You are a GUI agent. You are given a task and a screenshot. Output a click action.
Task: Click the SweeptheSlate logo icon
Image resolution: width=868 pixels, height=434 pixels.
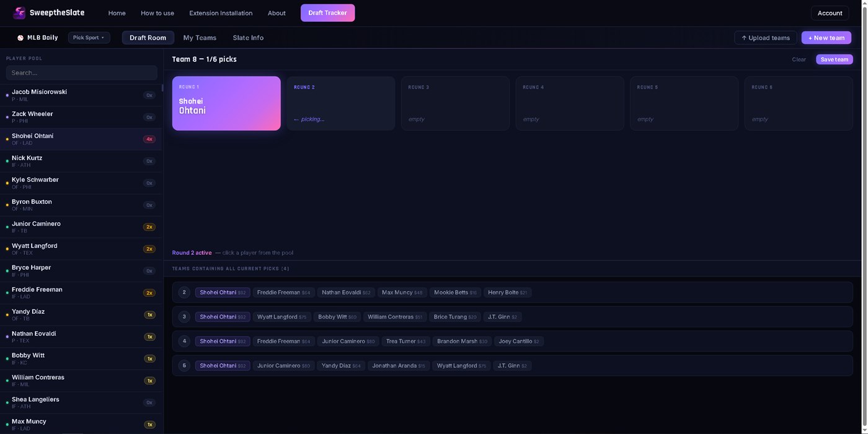click(19, 13)
